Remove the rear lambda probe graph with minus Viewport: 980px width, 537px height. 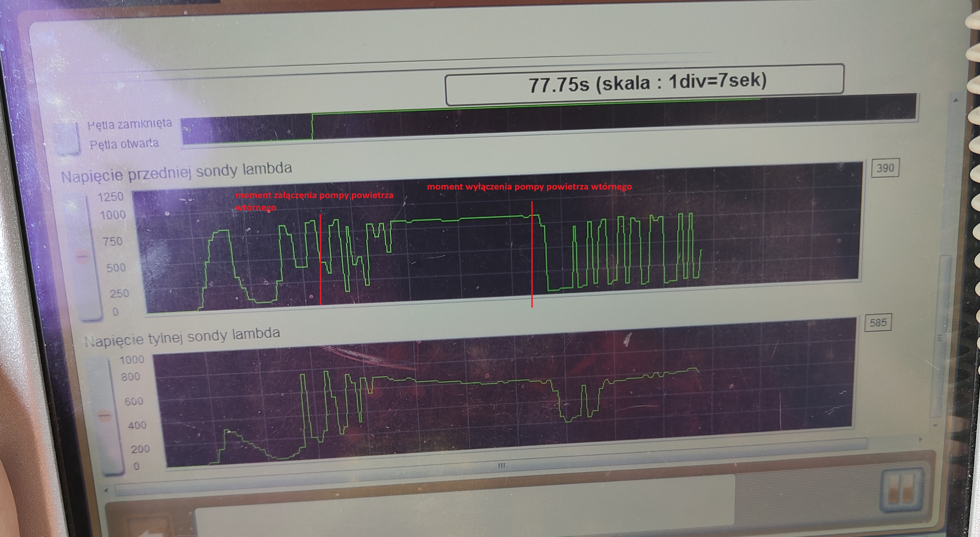[105, 416]
